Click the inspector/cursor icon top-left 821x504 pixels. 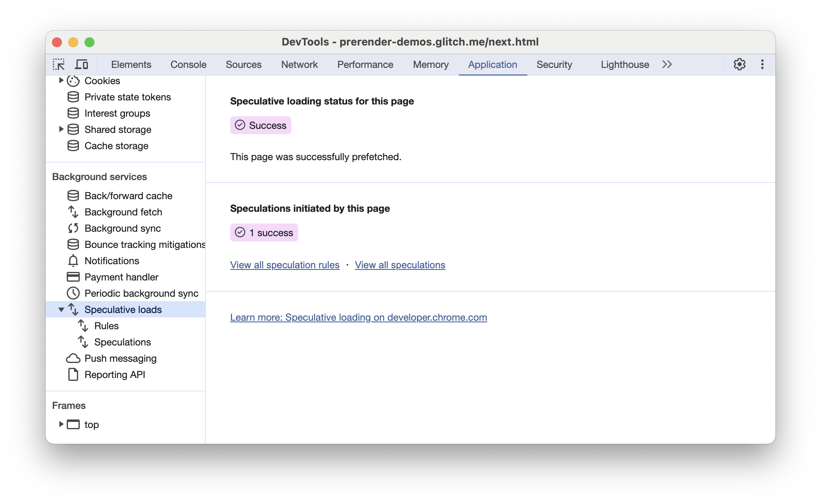point(59,65)
